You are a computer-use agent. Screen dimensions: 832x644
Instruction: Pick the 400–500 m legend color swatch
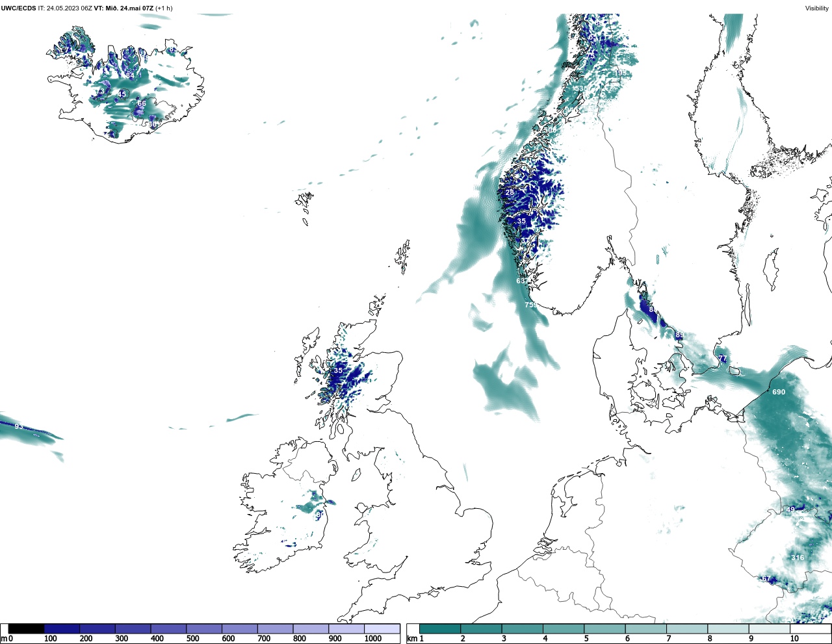pos(168,628)
